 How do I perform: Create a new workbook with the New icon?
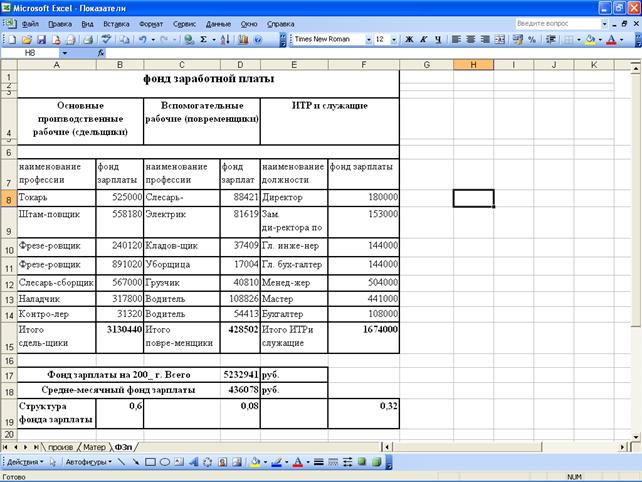[x=12, y=40]
